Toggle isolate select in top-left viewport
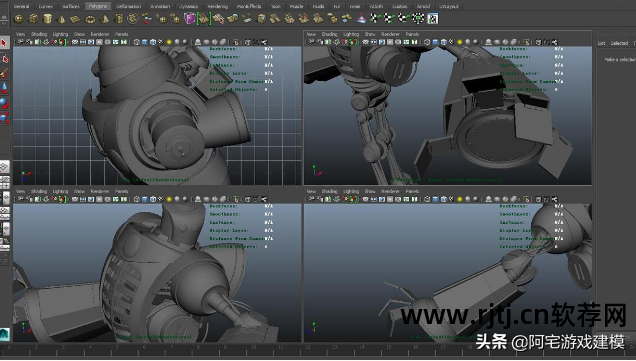The height and width of the screenshot is (361, 636). click(x=236, y=42)
